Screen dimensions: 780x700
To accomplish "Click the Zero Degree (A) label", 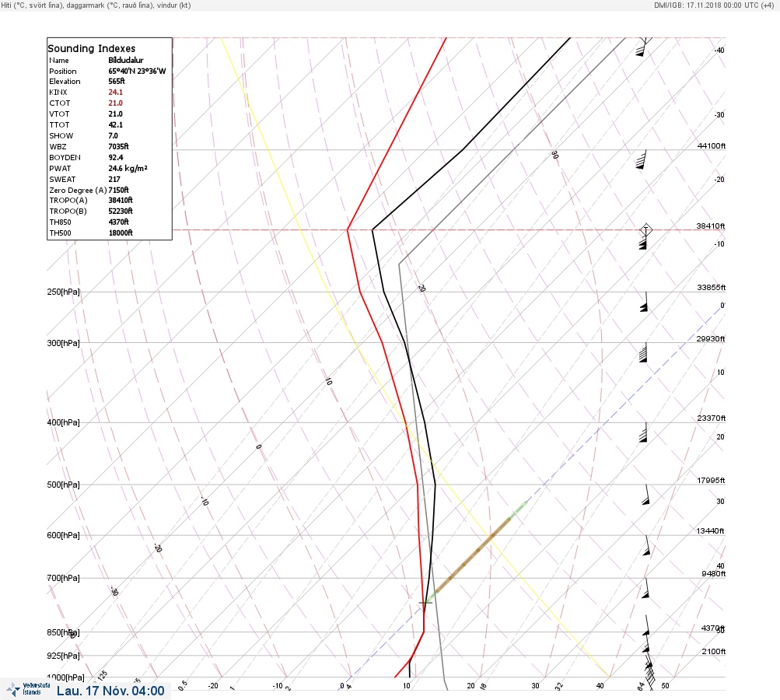I will pos(78,191).
